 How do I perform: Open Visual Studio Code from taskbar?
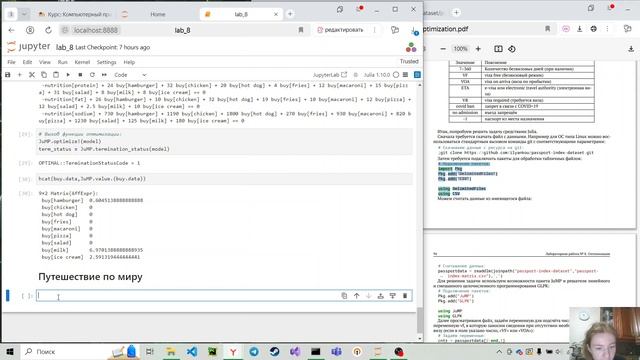click(191, 351)
